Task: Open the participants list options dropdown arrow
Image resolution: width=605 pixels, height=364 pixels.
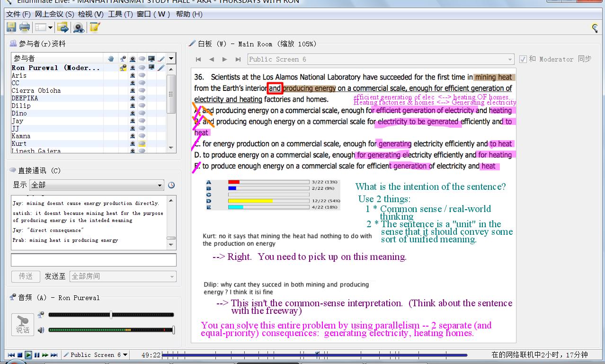Action: click(x=171, y=59)
